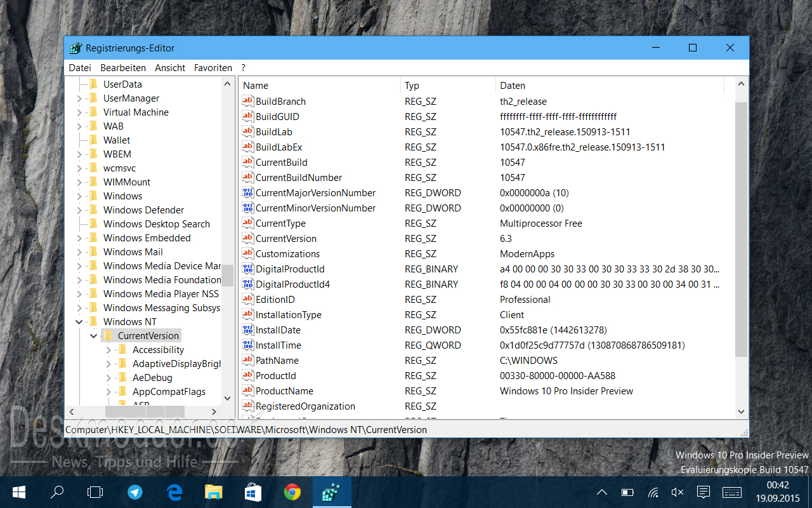Expand the Windows Mail key
Viewport: 812px width, 508px height.
(79, 252)
